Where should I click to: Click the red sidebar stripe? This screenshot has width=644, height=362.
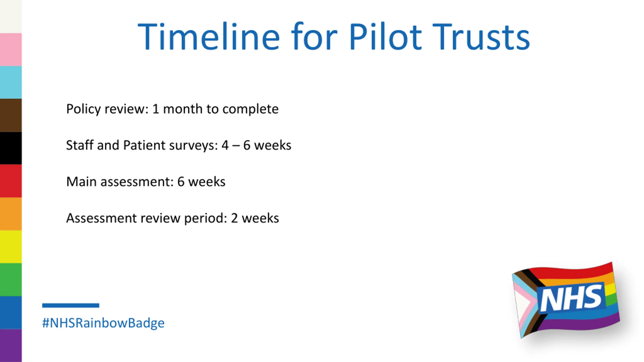[x=11, y=181]
